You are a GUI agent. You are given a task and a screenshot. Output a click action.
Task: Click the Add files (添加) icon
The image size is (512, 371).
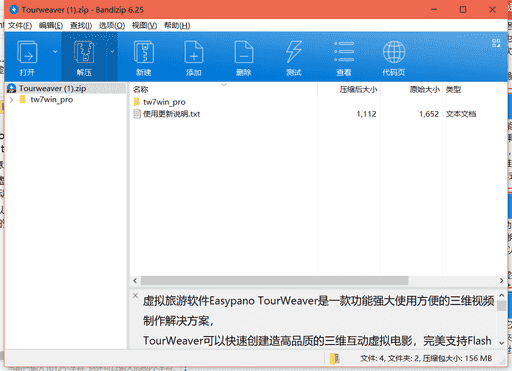click(194, 52)
